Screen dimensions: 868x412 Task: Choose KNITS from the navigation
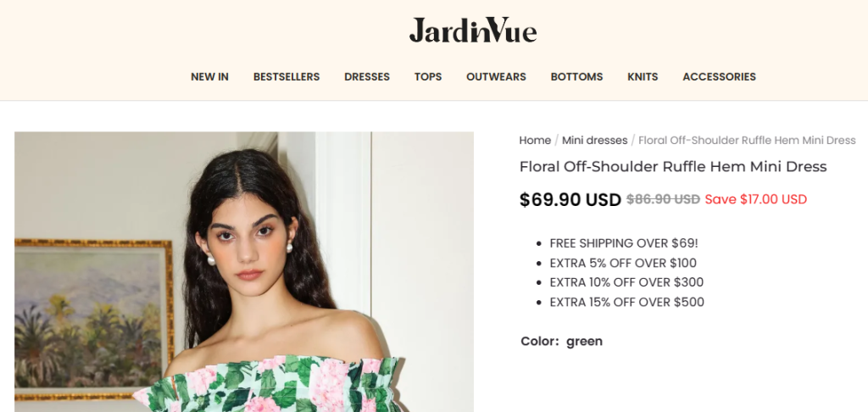[x=643, y=77]
